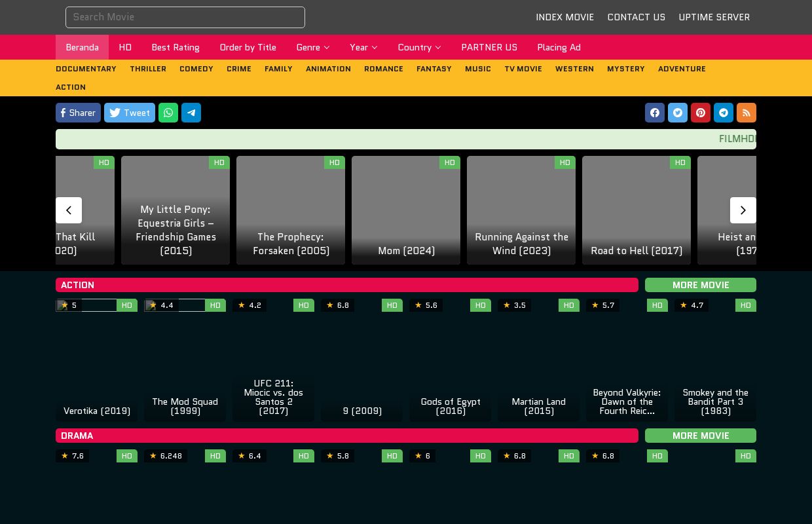Share via the WhatsApp icon
Image resolution: width=812 pixels, height=524 pixels.
(168, 113)
